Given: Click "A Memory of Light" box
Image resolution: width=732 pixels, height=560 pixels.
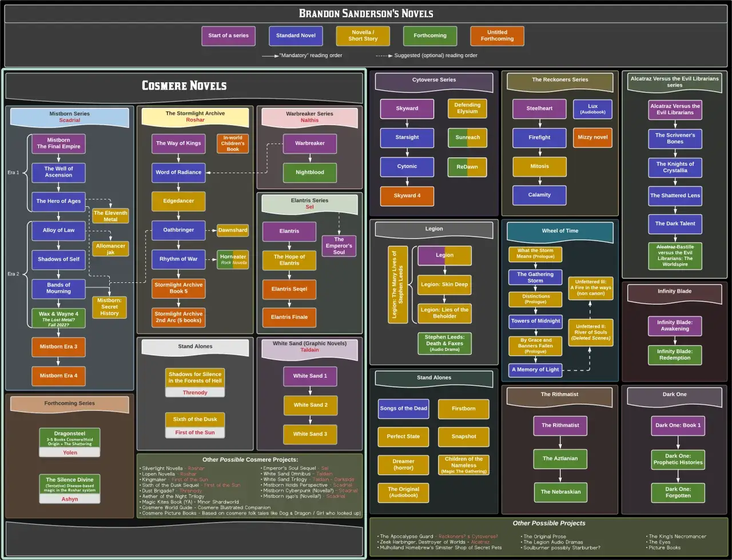Looking at the screenshot, I should click(535, 370).
